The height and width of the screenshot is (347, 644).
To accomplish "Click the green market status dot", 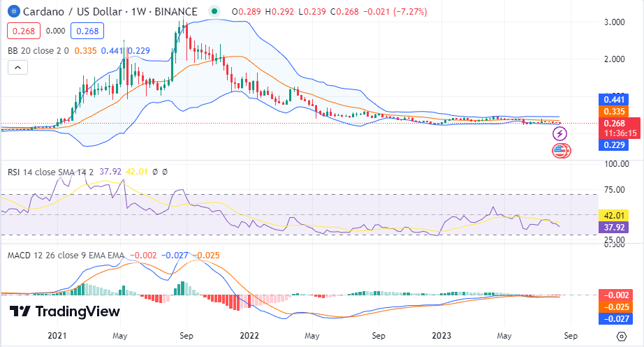I will pyautogui.click(x=214, y=11).
